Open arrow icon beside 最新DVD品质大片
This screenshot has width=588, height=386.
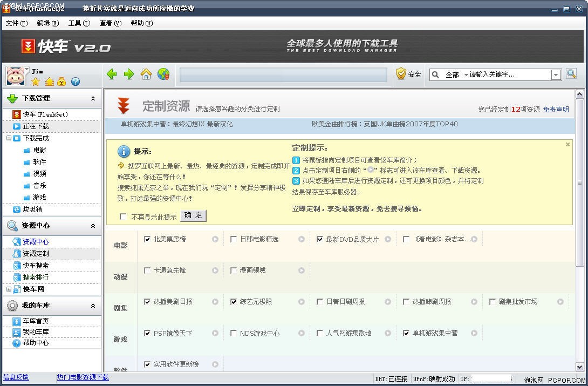click(388, 239)
